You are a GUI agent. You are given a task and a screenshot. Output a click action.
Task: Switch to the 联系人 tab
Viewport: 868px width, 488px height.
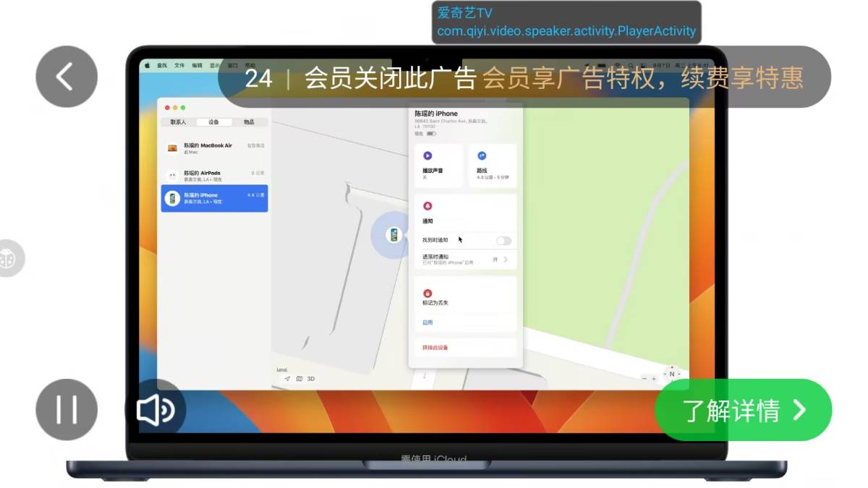click(x=178, y=122)
